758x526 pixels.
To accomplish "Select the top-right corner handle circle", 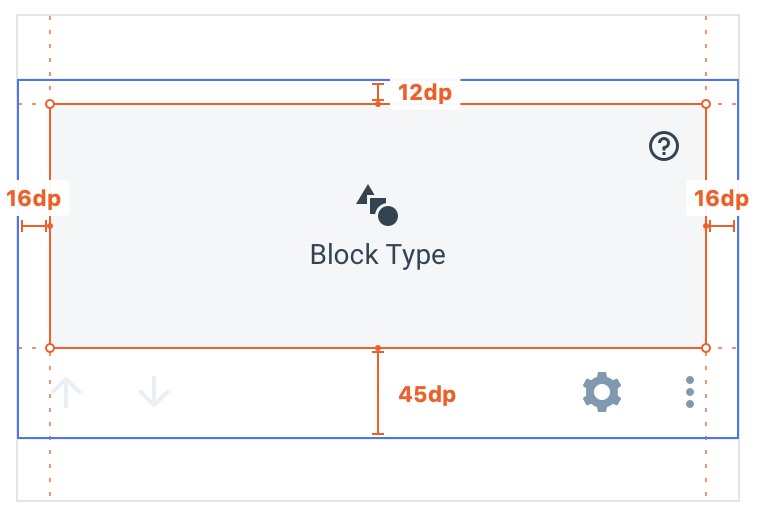I will (x=706, y=104).
